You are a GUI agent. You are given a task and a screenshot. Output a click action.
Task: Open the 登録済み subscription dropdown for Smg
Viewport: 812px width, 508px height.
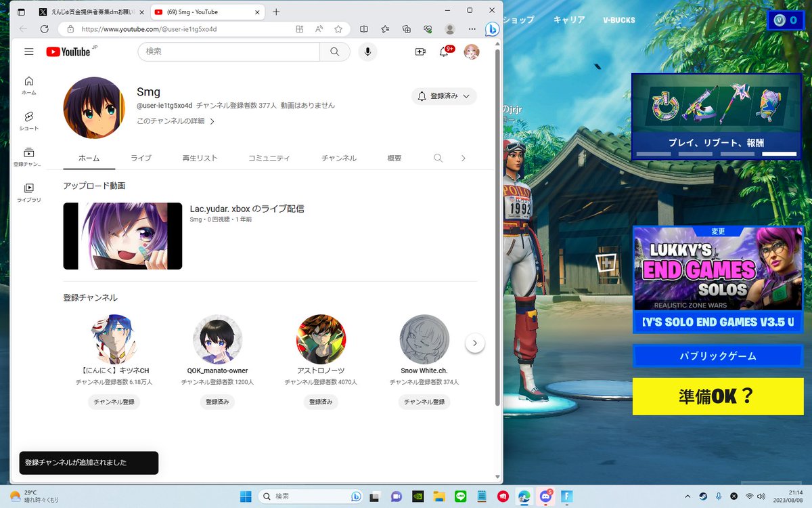tap(444, 96)
